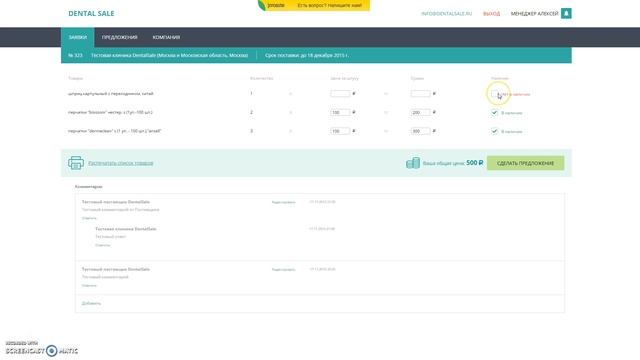Click the Тестовый комментарий от Поставщика text
Viewport: 640px width, 360px height.
click(120, 210)
